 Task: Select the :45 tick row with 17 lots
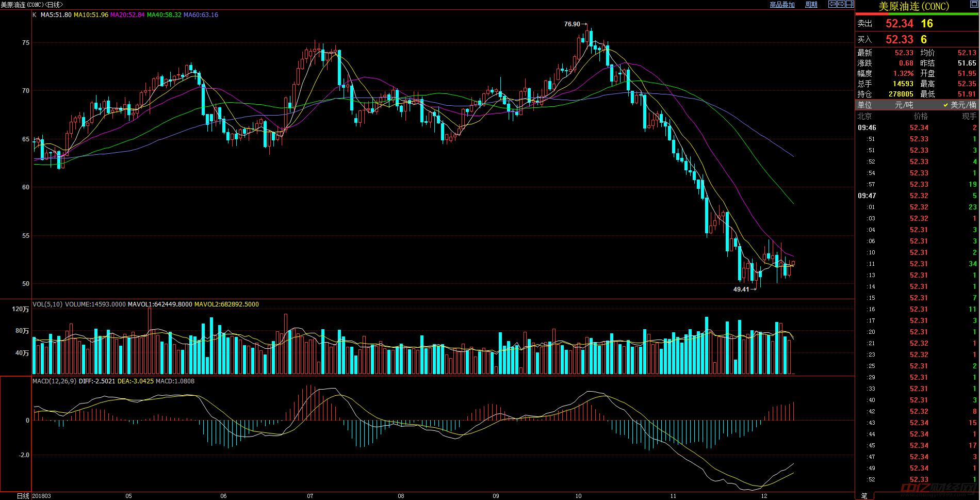(x=917, y=445)
